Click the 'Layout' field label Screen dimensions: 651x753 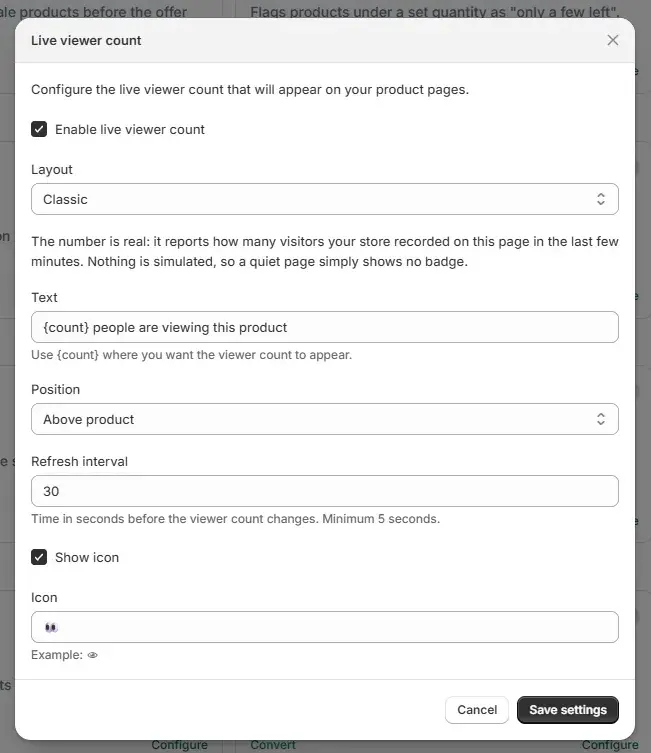tap(52, 170)
